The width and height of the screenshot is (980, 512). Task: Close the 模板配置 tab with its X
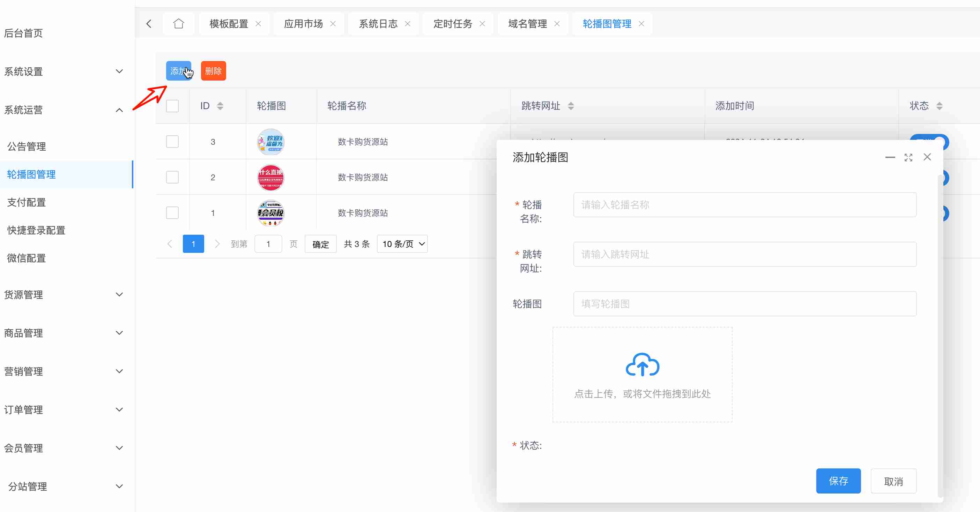pyautogui.click(x=258, y=24)
